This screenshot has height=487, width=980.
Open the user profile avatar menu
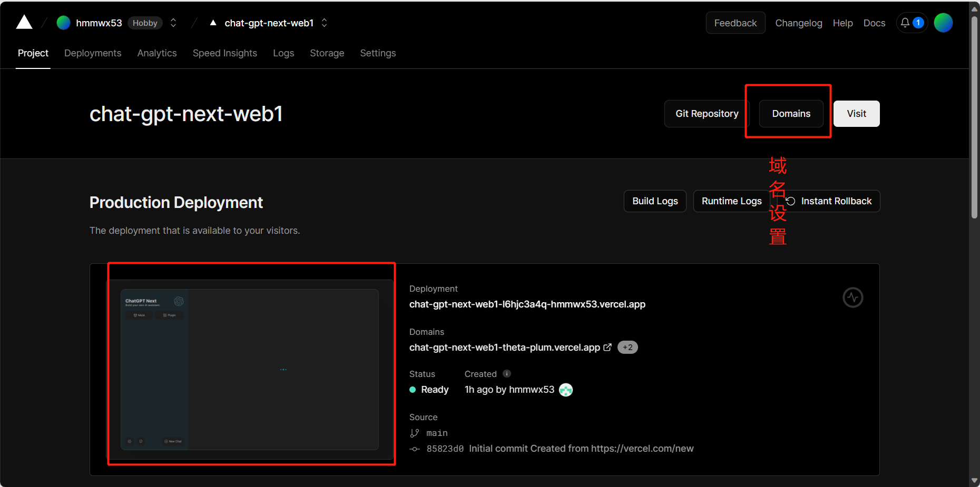click(943, 23)
